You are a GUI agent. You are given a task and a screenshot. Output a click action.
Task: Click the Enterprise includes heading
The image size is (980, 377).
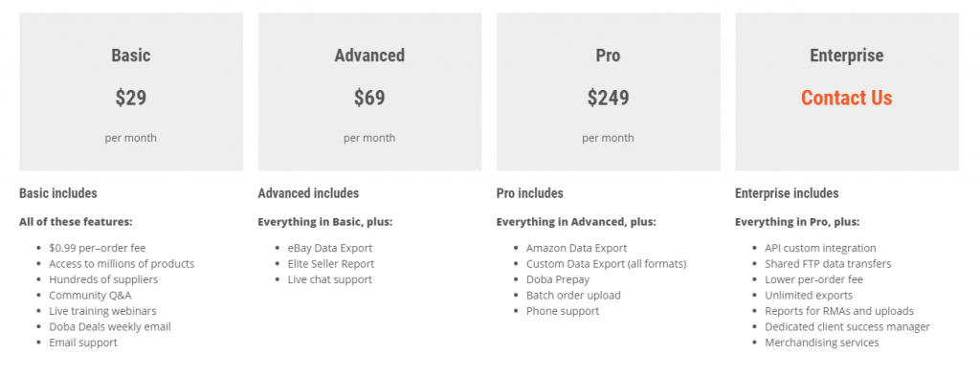tap(787, 193)
